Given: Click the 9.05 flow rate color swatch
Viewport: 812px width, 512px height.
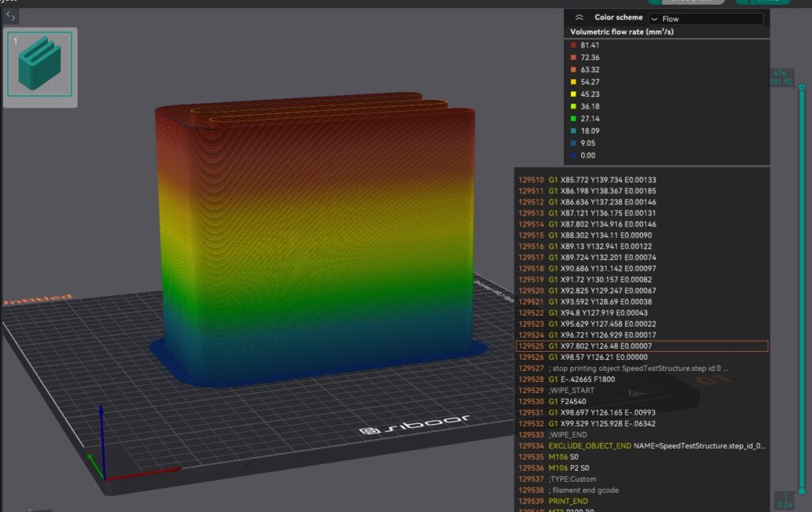Looking at the screenshot, I should tap(573, 143).
